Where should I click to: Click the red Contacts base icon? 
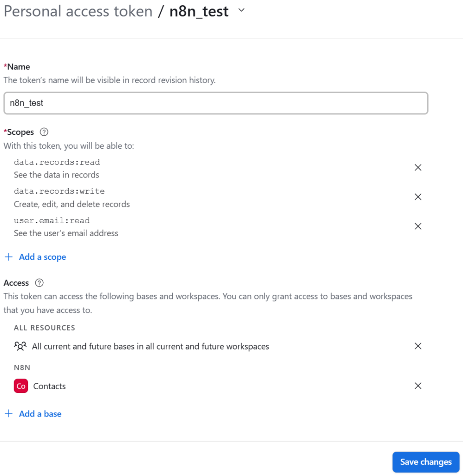pyautogui.click(x=21, y=386)
